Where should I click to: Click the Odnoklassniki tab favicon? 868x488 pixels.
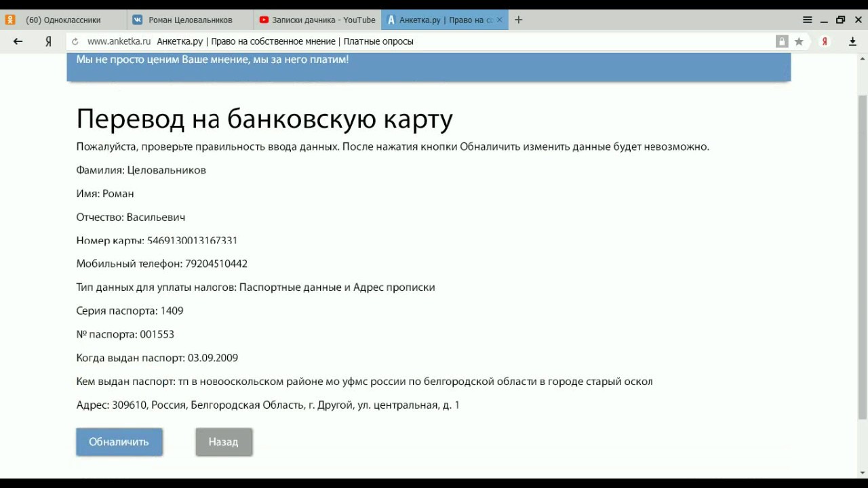[10, 20]
